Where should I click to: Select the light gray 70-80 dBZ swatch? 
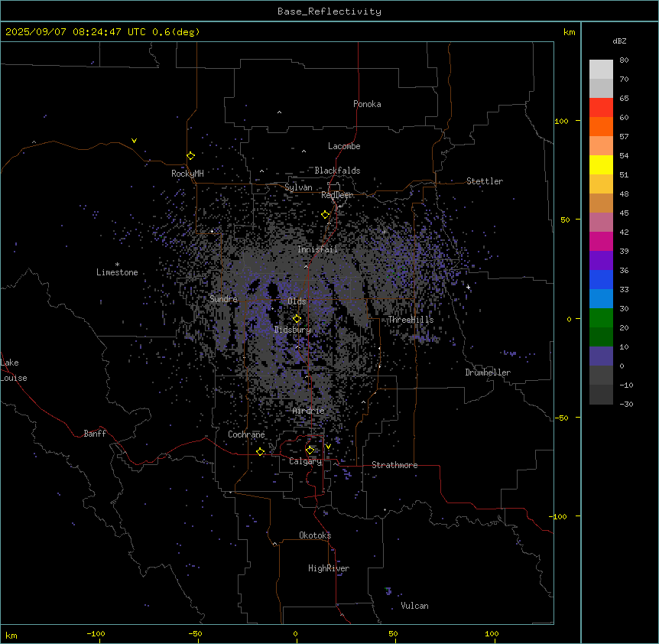tap(601, 70)
